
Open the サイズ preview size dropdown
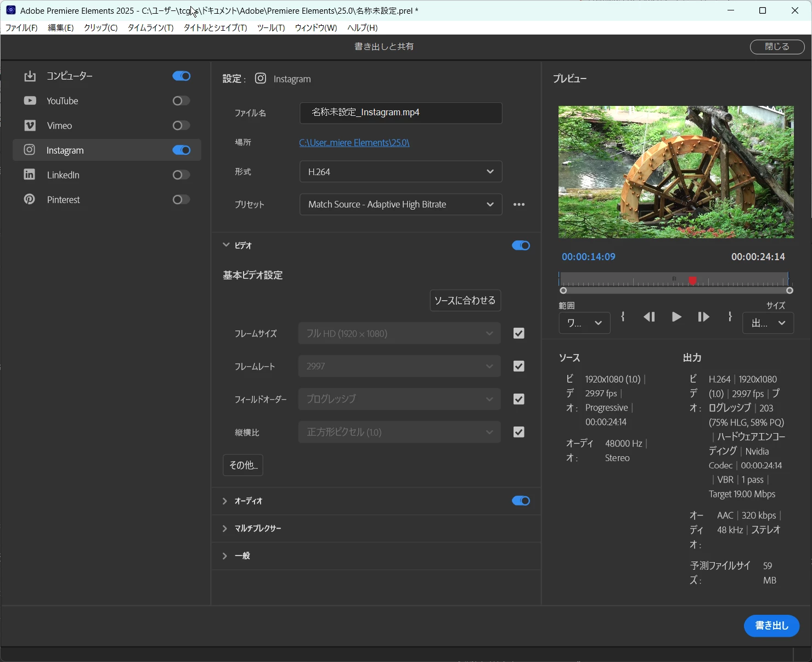coord(768,323)
